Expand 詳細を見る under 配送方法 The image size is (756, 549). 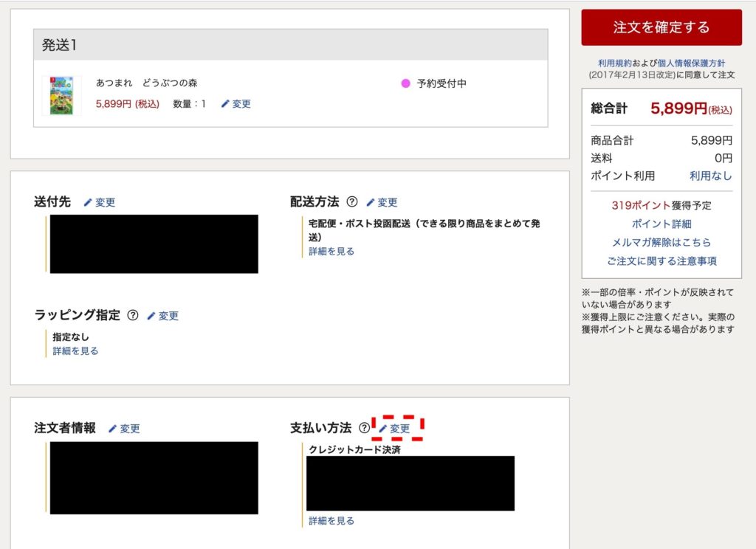(x=331, y=252)
